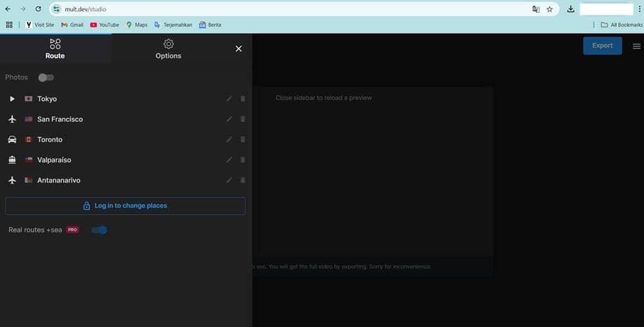Screen dimensions: 644x327
Task: Click the trash icon for Toronto
Action: pos(243,140)
